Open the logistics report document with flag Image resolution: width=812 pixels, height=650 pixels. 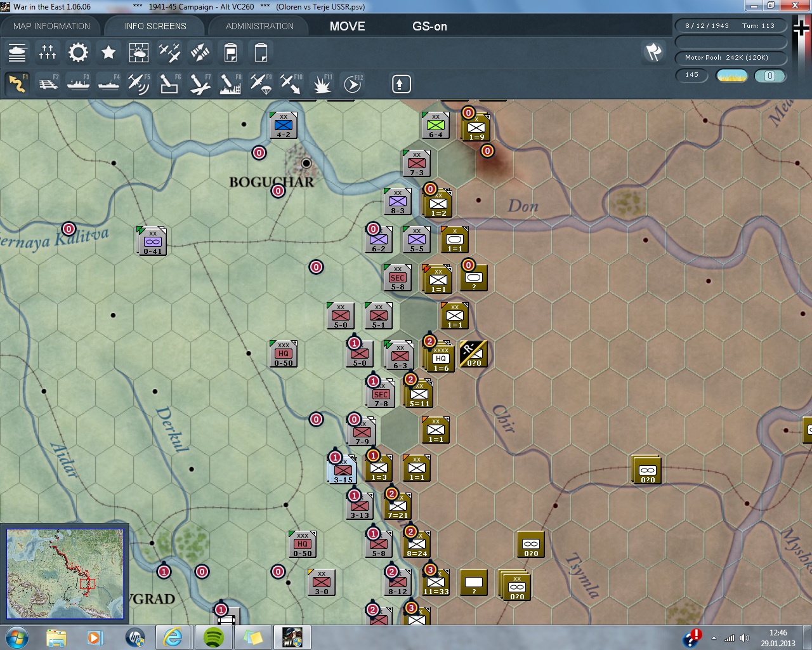230,52
